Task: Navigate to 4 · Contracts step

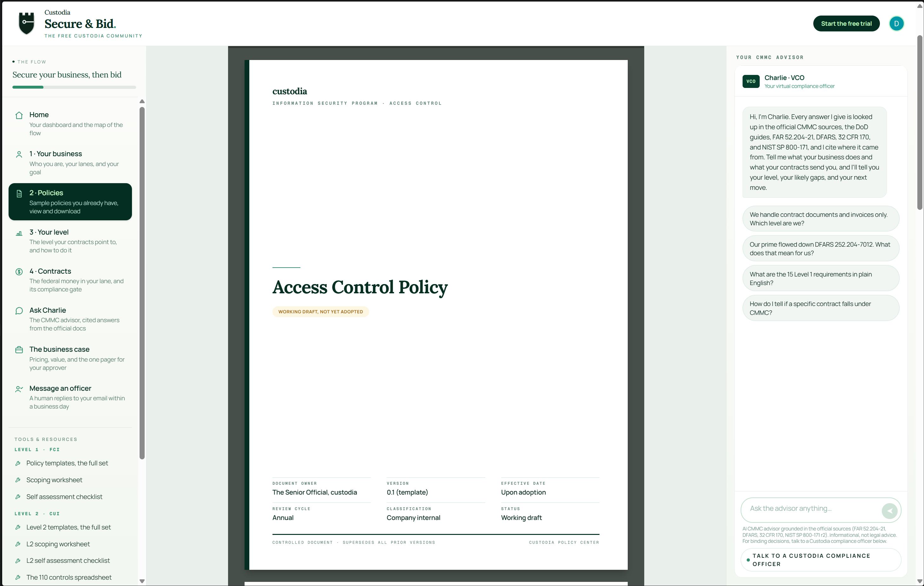Action: pyautogui.click(x=70, y=280)
